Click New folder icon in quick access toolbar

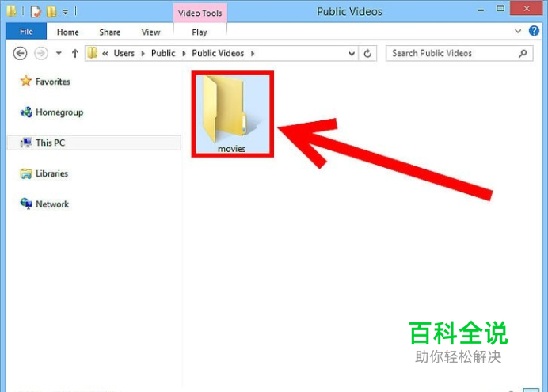pos(51,12)
